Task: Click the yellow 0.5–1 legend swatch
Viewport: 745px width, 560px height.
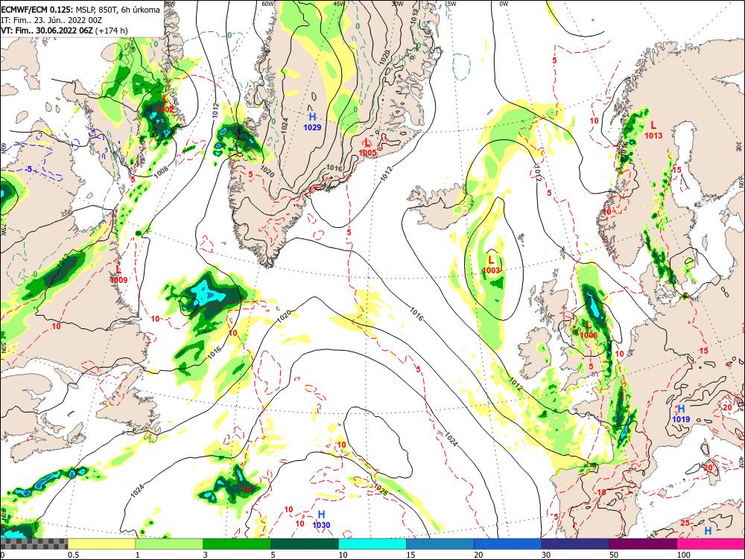Action: (101, 544)
